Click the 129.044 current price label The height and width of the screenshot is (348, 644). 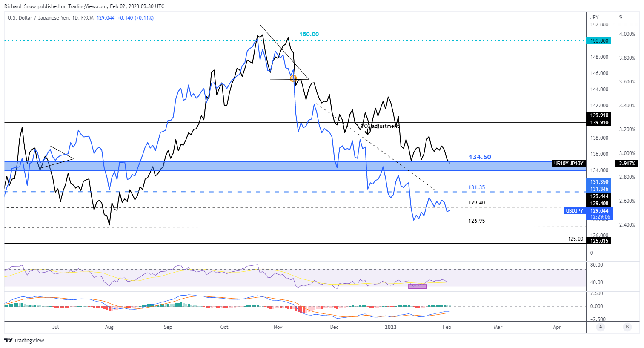[599, 211]
